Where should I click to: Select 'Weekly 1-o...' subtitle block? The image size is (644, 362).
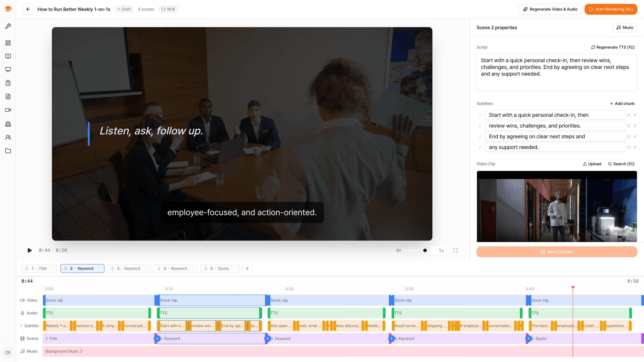[57, 326]
